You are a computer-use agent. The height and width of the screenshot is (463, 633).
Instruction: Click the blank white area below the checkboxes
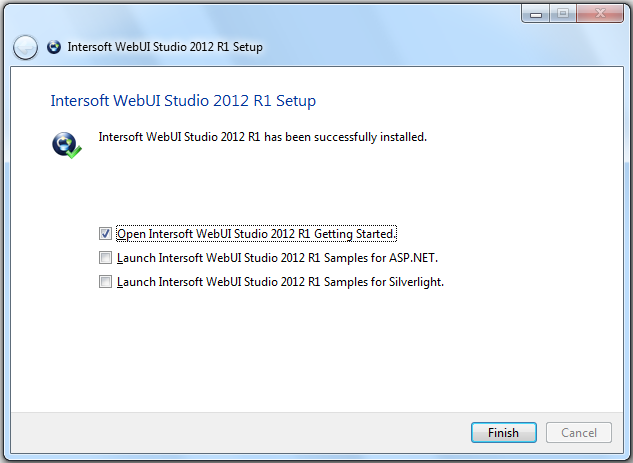pyautogui.click(x=315, y=350)
